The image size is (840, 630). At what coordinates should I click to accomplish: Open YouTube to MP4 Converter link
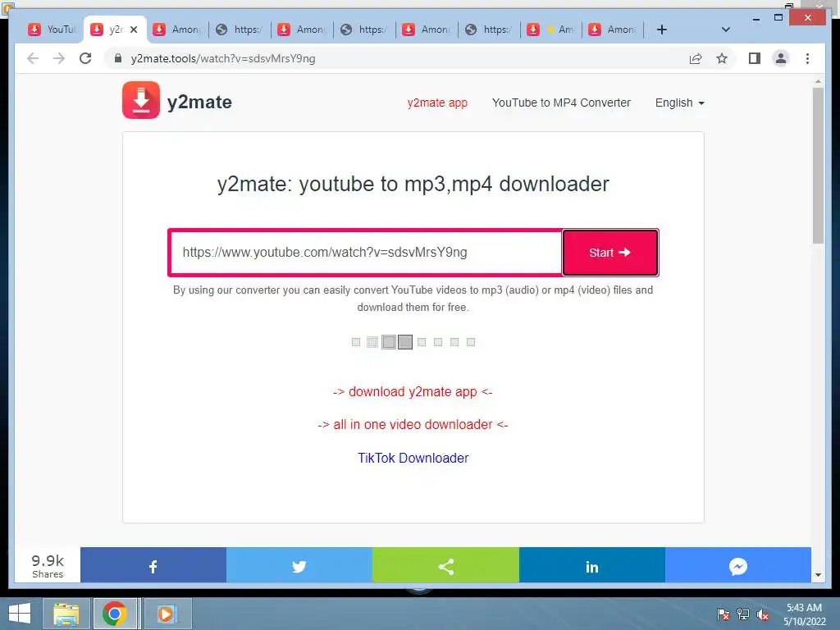tap(561, 103)
